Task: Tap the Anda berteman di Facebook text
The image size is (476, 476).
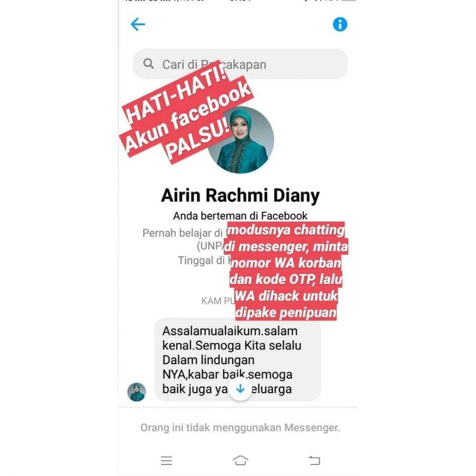Action: [x=240, y=216]
